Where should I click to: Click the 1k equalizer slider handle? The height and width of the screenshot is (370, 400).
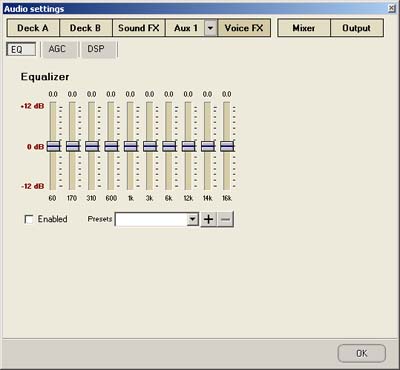click(x=130, y=146)
